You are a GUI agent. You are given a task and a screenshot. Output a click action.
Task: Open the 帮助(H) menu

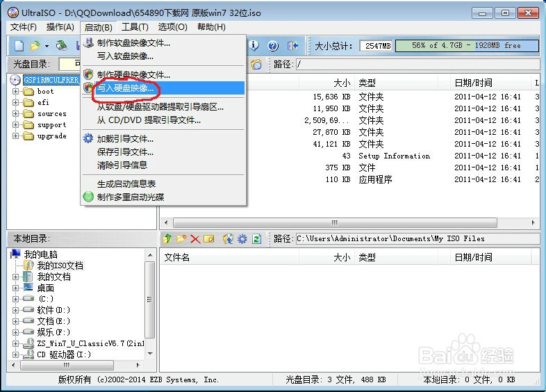pos(211,27)
